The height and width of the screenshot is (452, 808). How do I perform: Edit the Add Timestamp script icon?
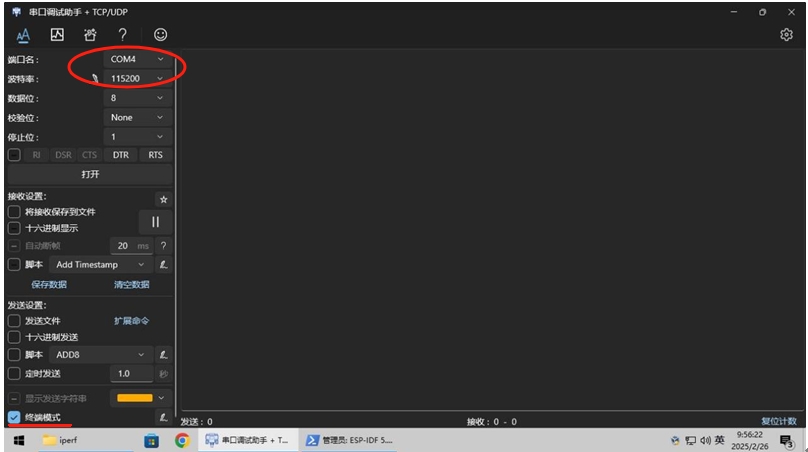[x=163, y=265]
